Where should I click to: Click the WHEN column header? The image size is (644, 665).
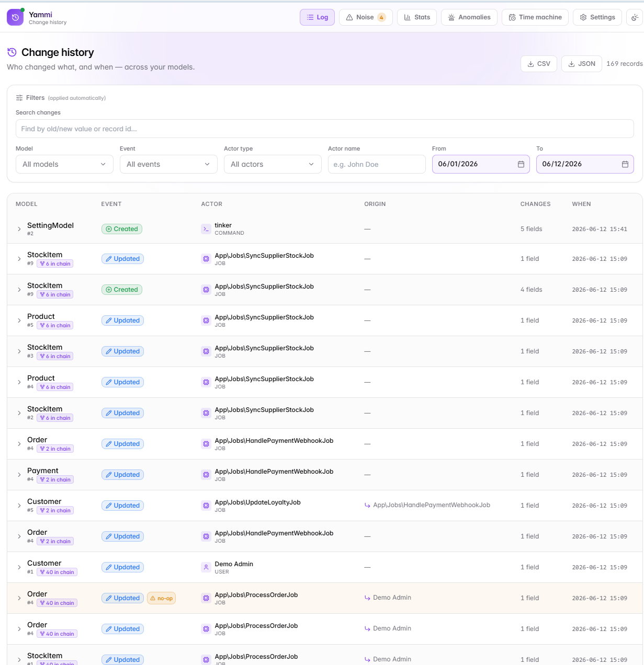point(581,204)
